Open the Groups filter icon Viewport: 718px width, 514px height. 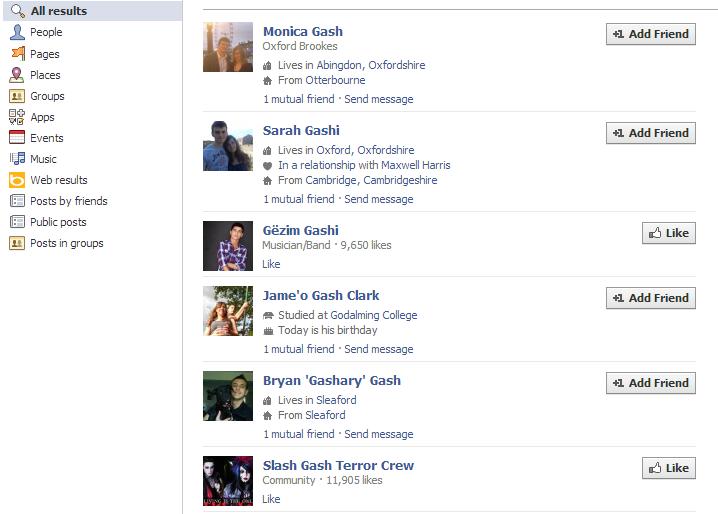click(17, 96)
